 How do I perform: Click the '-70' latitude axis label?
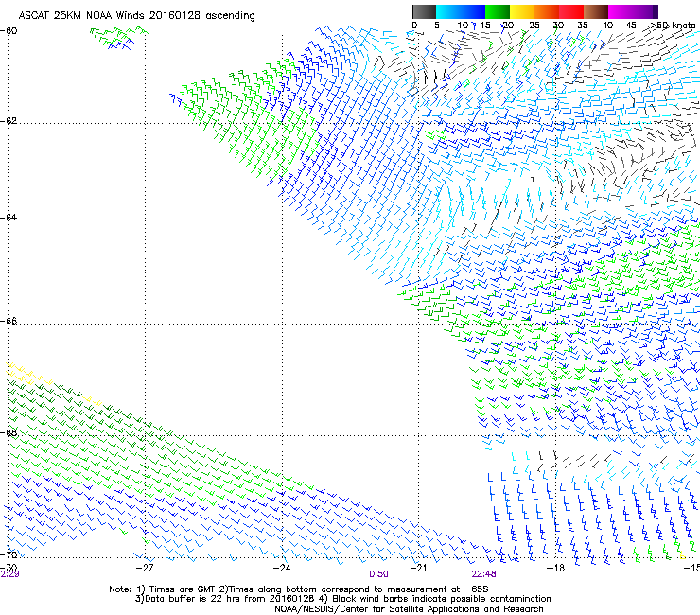pyautogui.click(x=9, y=555)
